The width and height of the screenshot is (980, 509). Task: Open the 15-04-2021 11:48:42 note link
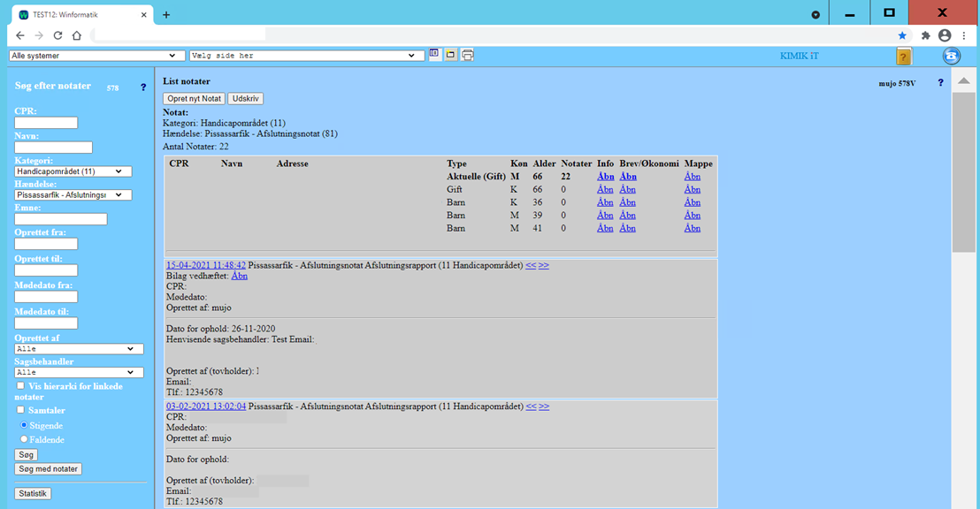205,265
